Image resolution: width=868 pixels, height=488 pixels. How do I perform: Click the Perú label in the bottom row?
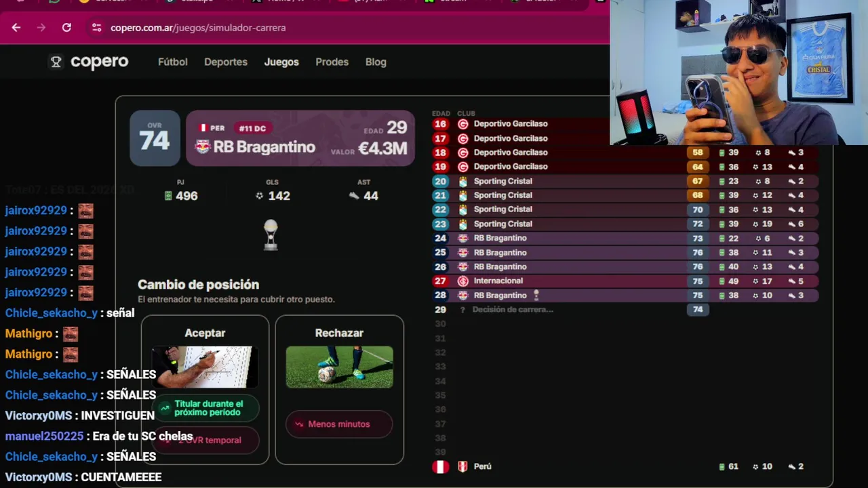click(x=483, y=466)
